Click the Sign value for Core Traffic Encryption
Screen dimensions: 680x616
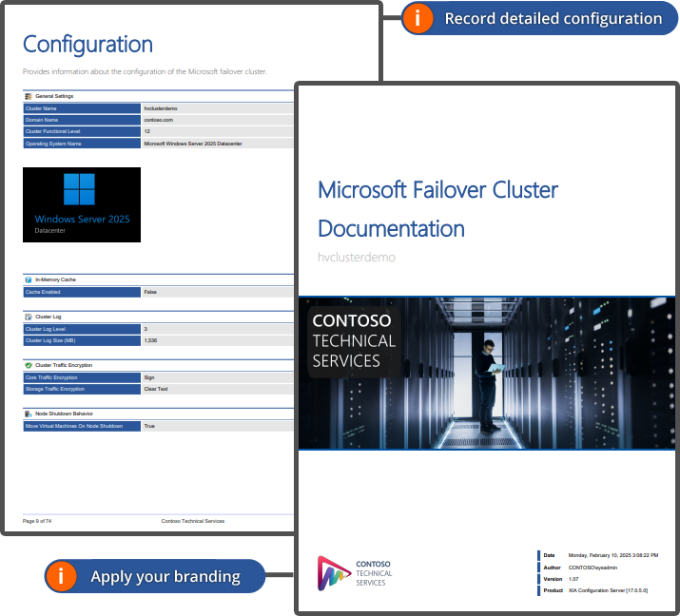click(149, 377)
